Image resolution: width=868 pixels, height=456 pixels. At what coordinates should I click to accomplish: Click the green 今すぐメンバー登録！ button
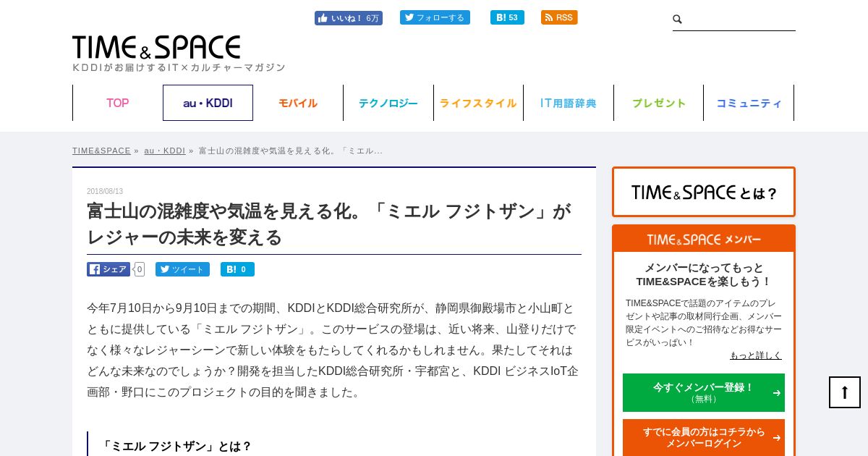(704, 392)
